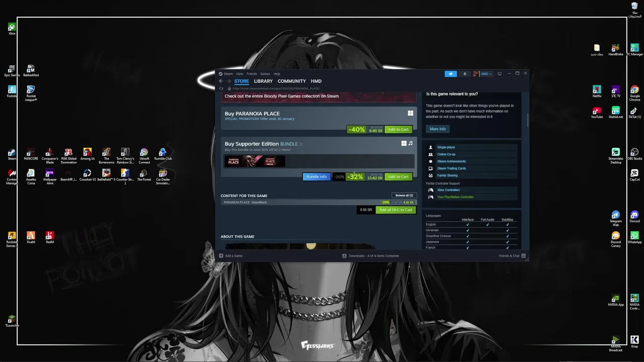This screenshot has height=362, width=644.
Task: Select the Discord desktop icon
Action: tap(634, 217)
